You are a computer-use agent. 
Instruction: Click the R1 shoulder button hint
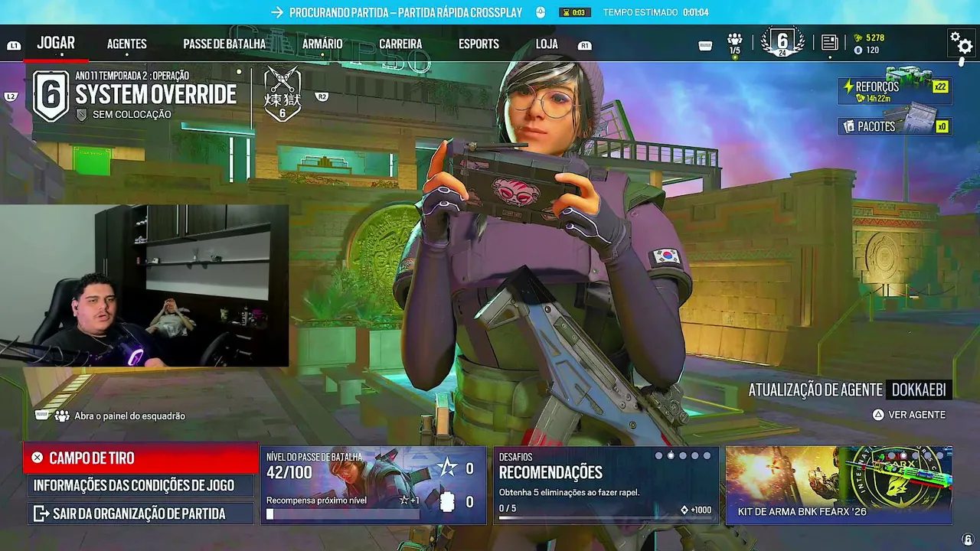coord(585,46)
